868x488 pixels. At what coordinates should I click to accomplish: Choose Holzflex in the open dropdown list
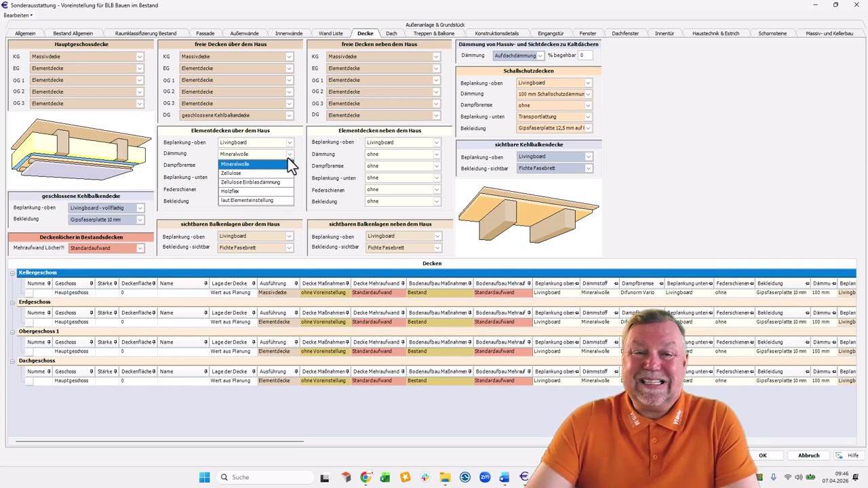230,191
